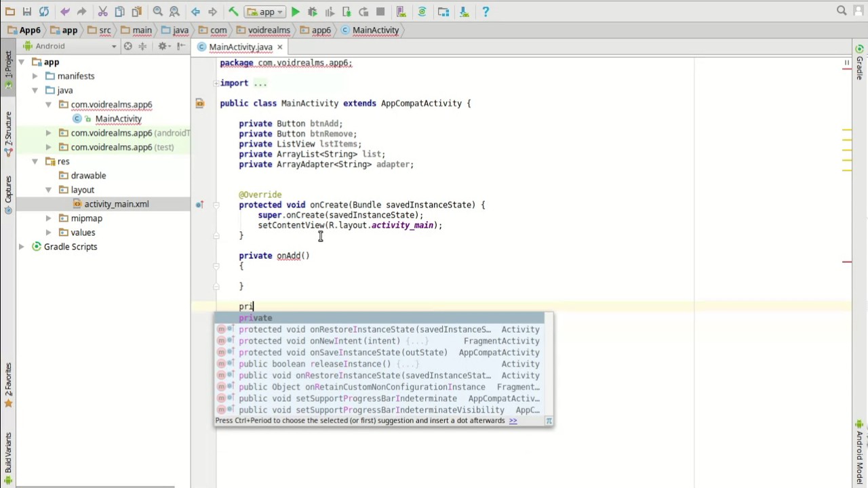Viewport: 868px width, 488px height.
Task: Click the Synchronize refresh icon
Action: click(44, 12)
